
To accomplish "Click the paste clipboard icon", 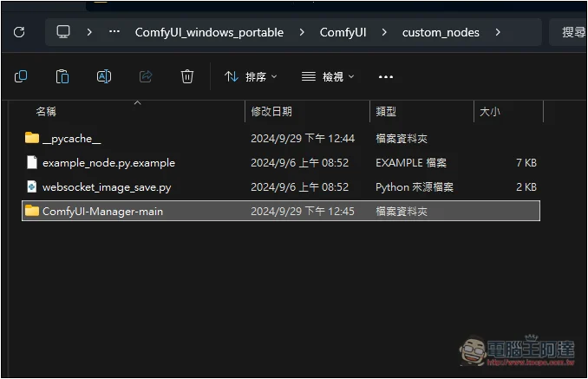I will pos(62,76).
